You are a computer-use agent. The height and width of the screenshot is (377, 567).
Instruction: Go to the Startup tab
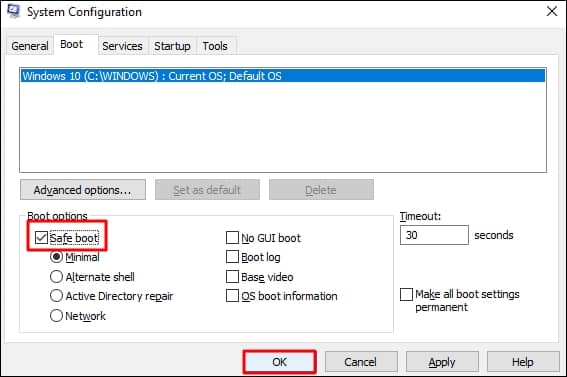pyautogui.click(x=172, y=46)
